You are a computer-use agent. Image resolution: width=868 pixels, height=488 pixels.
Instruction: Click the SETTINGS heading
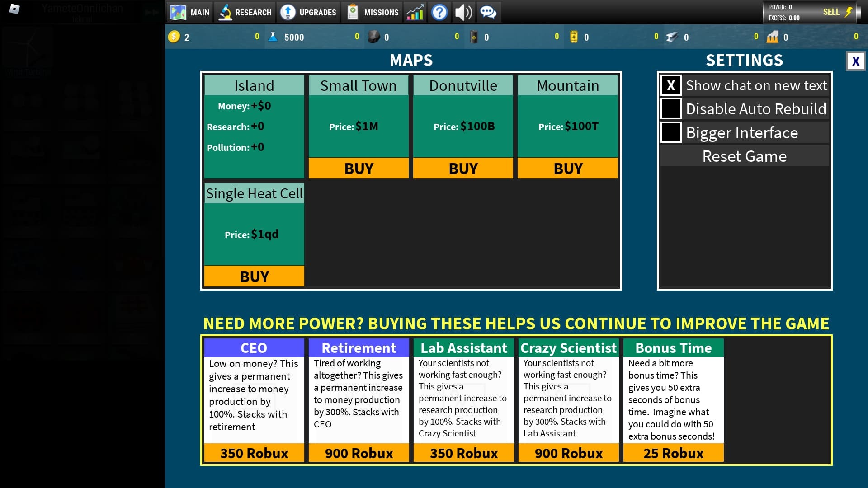[745, 60]
